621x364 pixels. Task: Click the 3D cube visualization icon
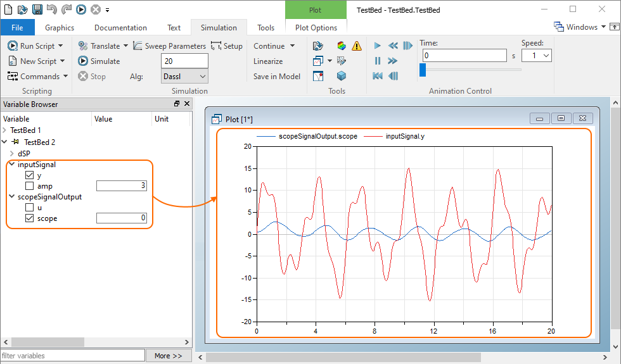(x=342, y=76)
